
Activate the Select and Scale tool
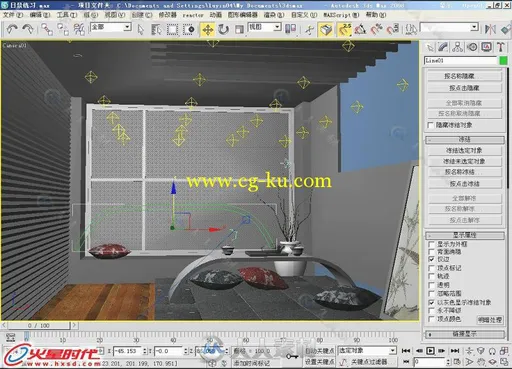239,30
